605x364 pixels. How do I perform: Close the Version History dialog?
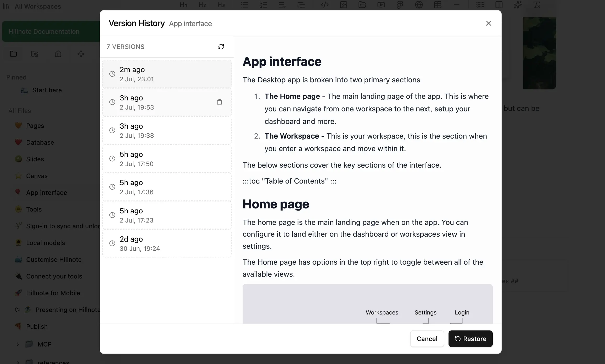(x=488, y=23)
